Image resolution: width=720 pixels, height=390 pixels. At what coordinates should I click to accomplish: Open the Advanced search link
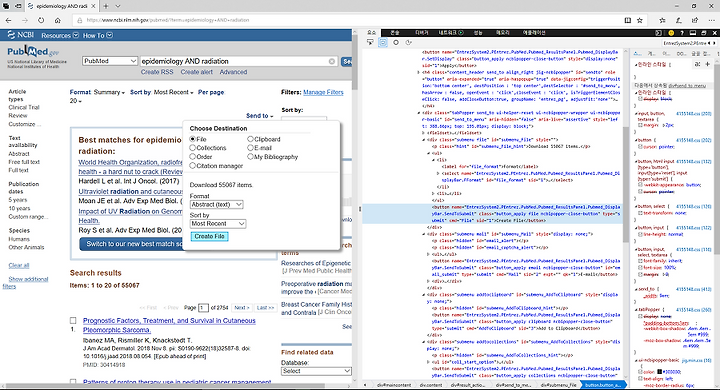click(233, 72)
